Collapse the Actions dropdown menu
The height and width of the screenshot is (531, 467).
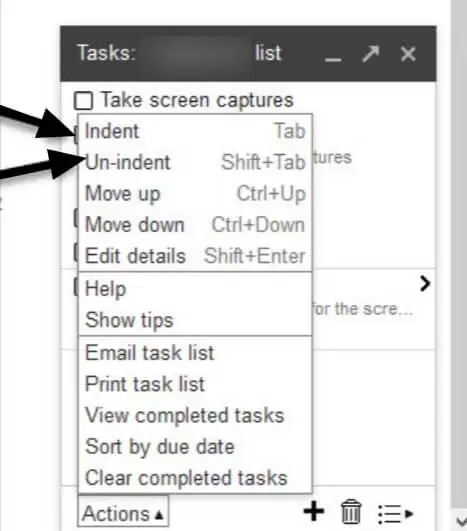[x=123, y=511]
